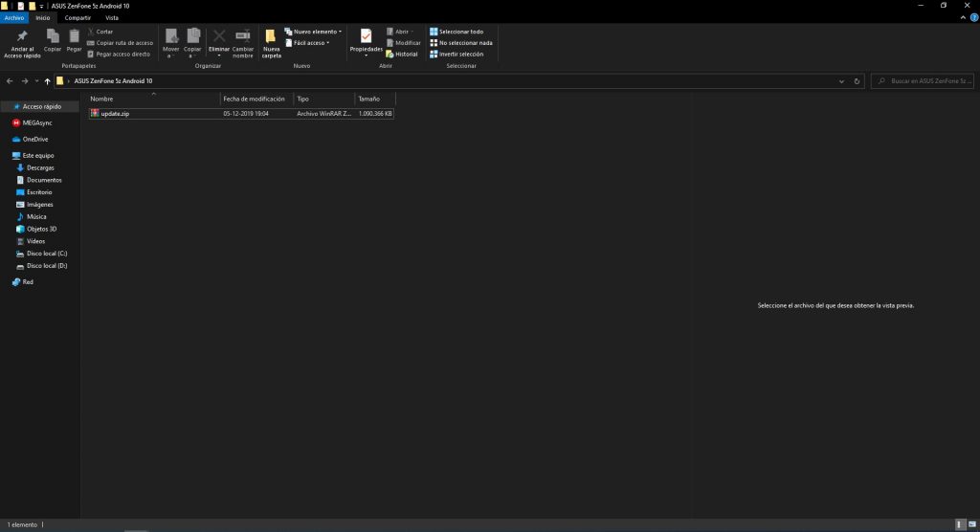
Task: Sort by the Nombre column header
Action: click(x=154, y=99)
